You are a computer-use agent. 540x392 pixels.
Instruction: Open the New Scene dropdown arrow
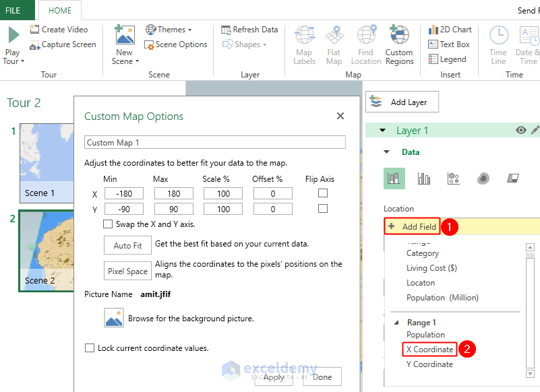click(137, 61)
